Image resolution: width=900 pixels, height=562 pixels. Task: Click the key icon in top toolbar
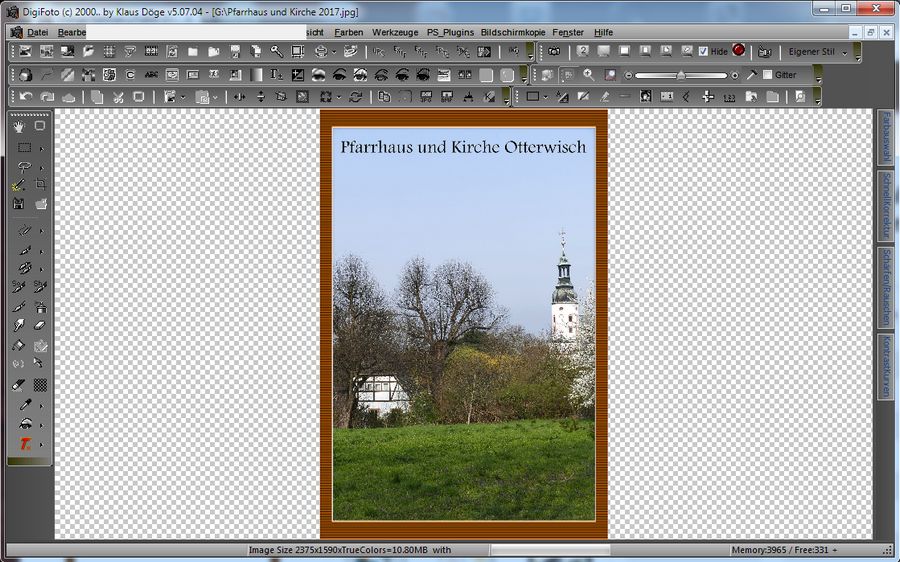click(276, 51)
